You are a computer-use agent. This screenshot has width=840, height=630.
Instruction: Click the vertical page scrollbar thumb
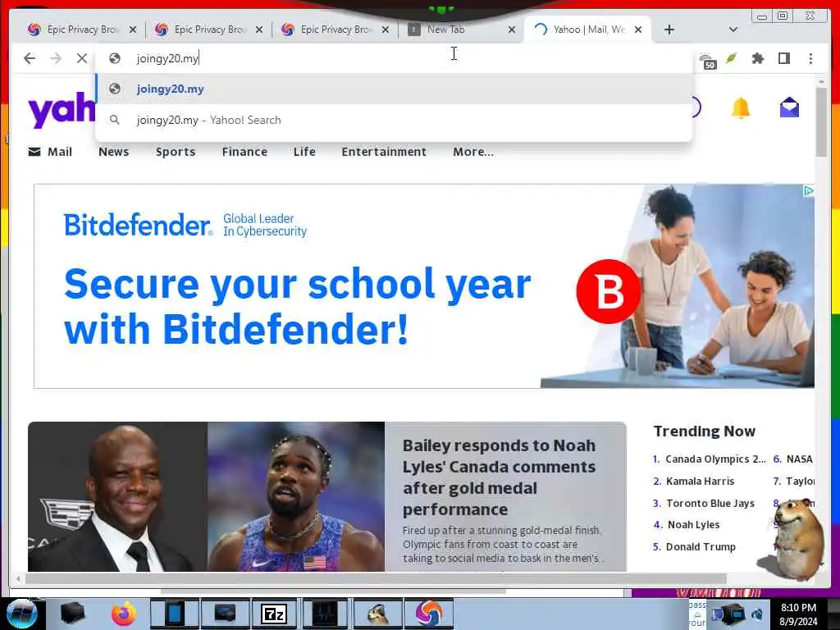coord(821,121)
